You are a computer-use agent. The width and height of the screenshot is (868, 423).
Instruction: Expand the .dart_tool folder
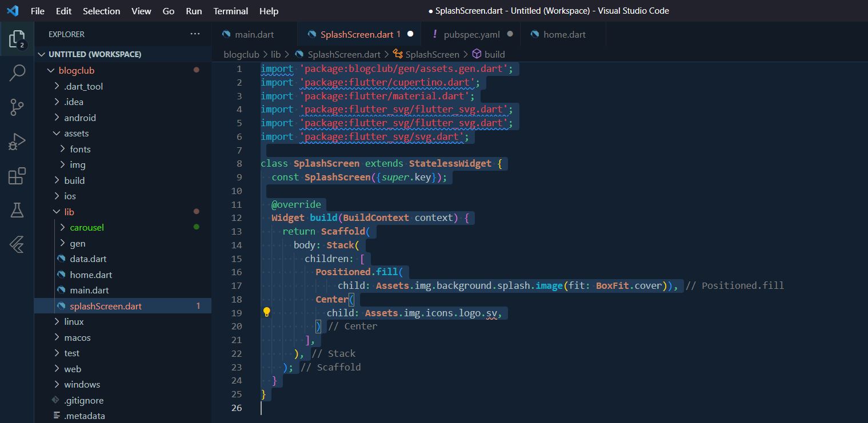pos(123,86)
